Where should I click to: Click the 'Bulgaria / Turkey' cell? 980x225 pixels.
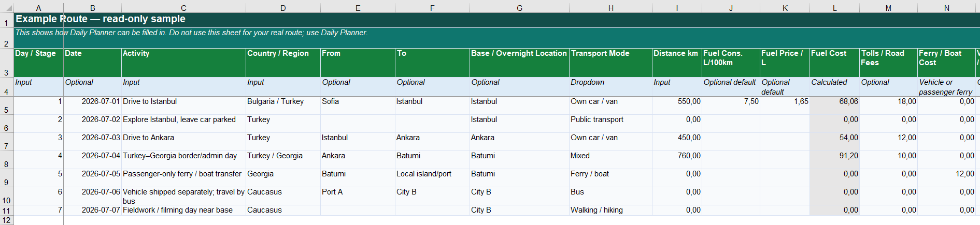283,106
